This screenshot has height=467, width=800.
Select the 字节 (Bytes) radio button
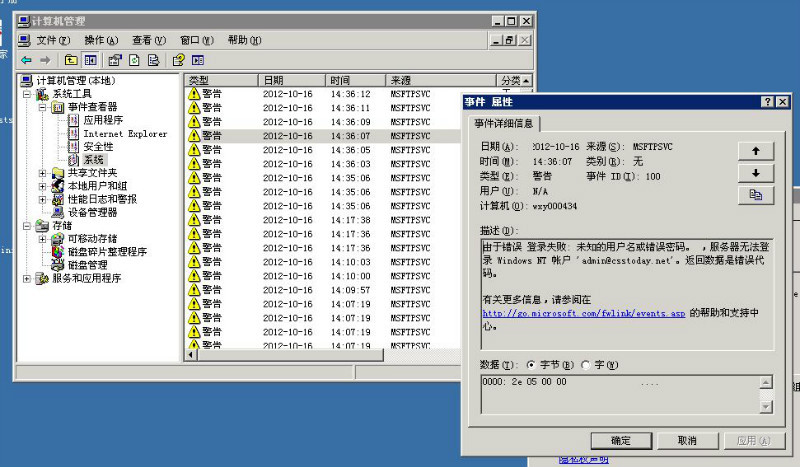point(531,365)
